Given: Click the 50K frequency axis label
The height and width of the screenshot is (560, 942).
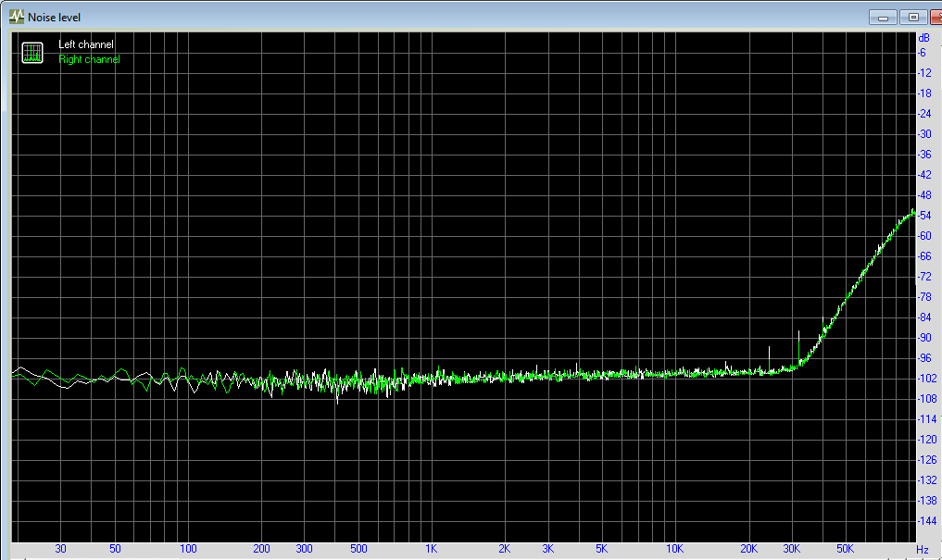Looking at the screenshot, I should click(846, 549).
